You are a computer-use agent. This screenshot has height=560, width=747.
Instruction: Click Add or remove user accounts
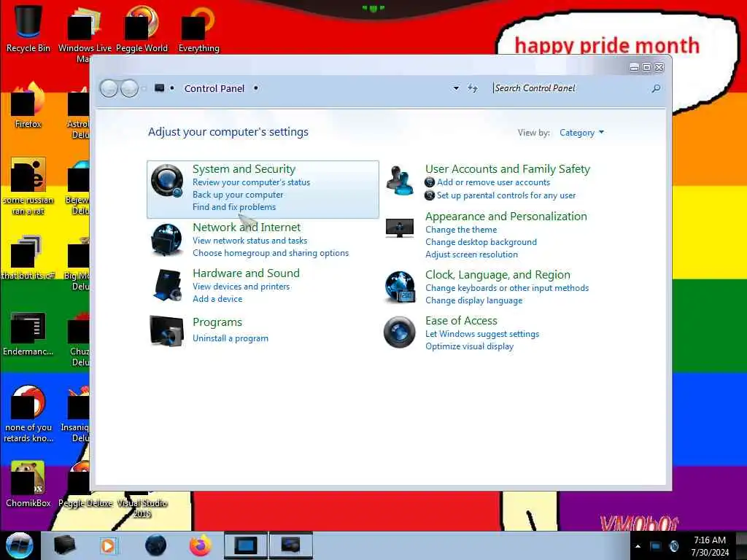click(x=494, y=182)
